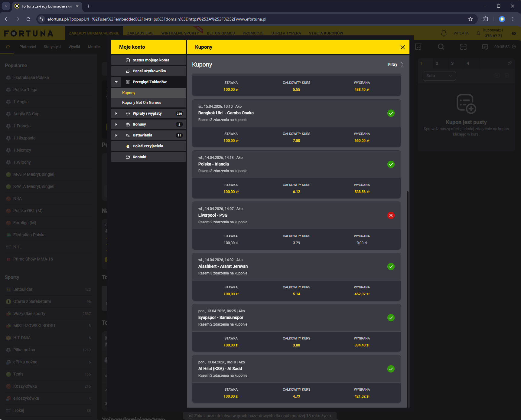Open Kontakt from account menu
Screen dimensions: 521x420
pos(148,157)
